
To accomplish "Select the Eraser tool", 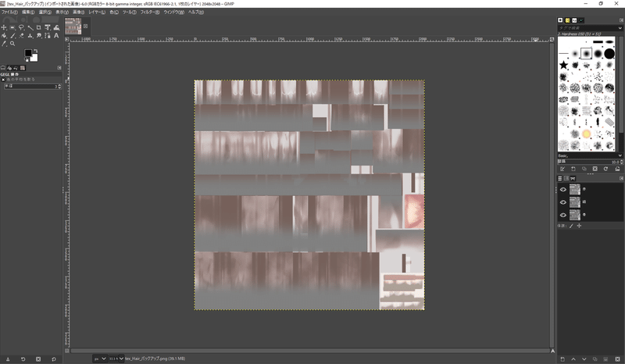I will pyautogui.click(x=22, y=36).
